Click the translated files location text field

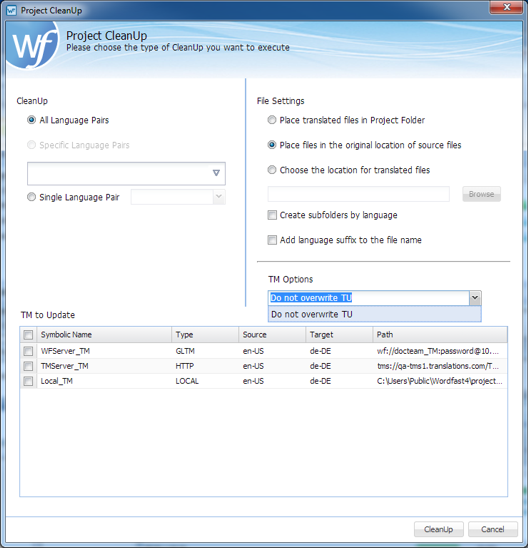click(359, 194)
